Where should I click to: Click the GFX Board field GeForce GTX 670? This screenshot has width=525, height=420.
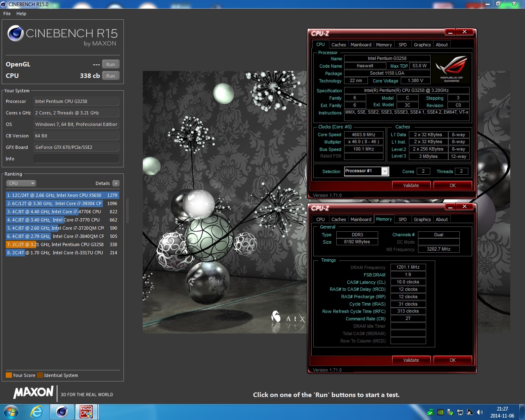[x=76, y=147]
